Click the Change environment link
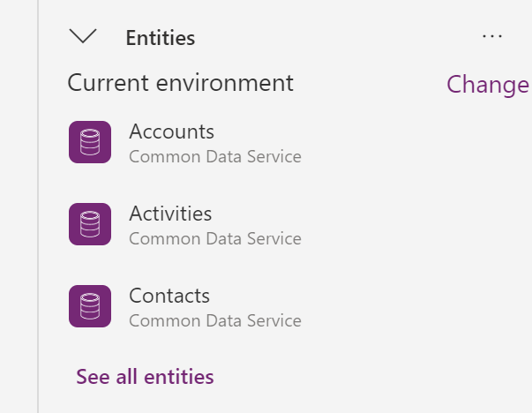532x413 pixels. [x=487, y=85]
